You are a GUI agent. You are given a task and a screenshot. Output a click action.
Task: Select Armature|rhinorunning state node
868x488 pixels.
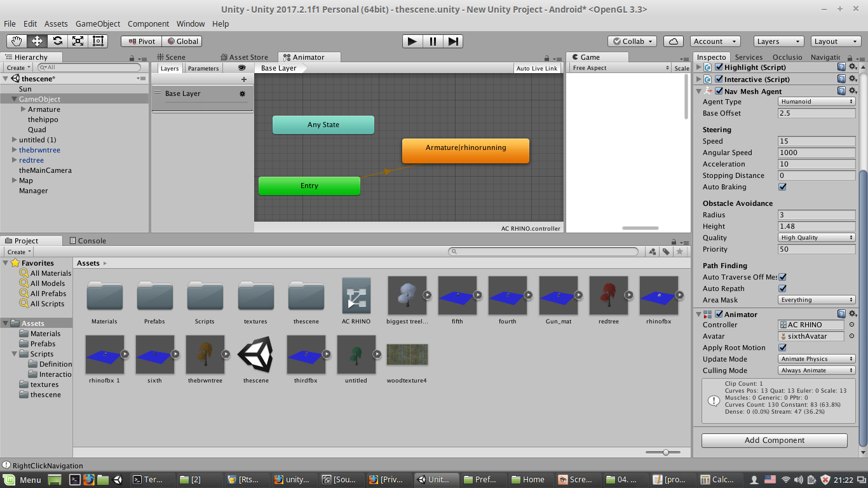(x=466, y=151)
